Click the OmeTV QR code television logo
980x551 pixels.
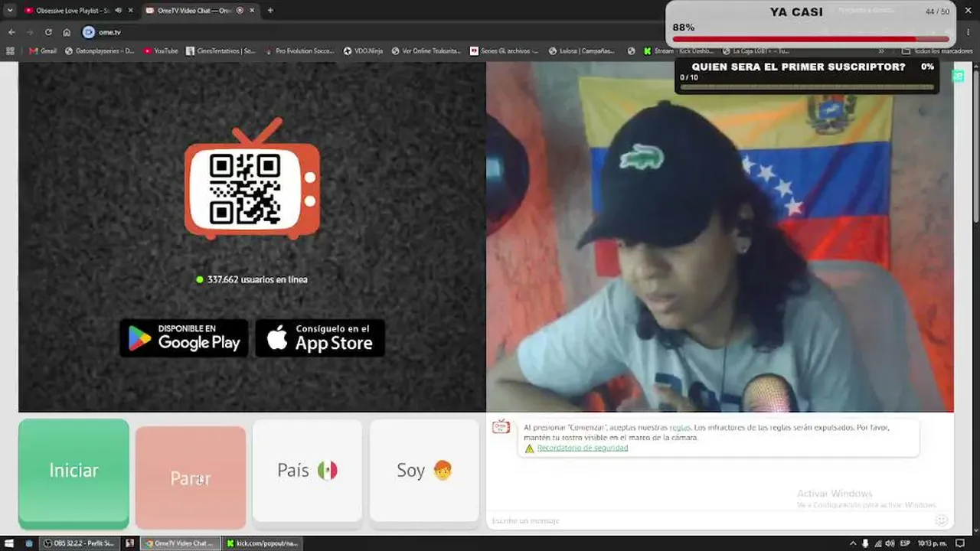click(x=252, y=179)
